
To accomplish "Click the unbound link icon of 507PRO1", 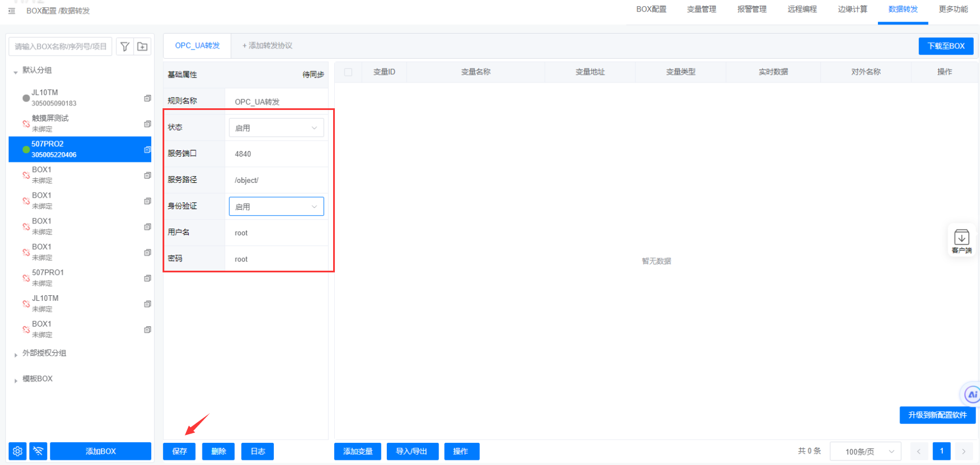I will point(26,278).
